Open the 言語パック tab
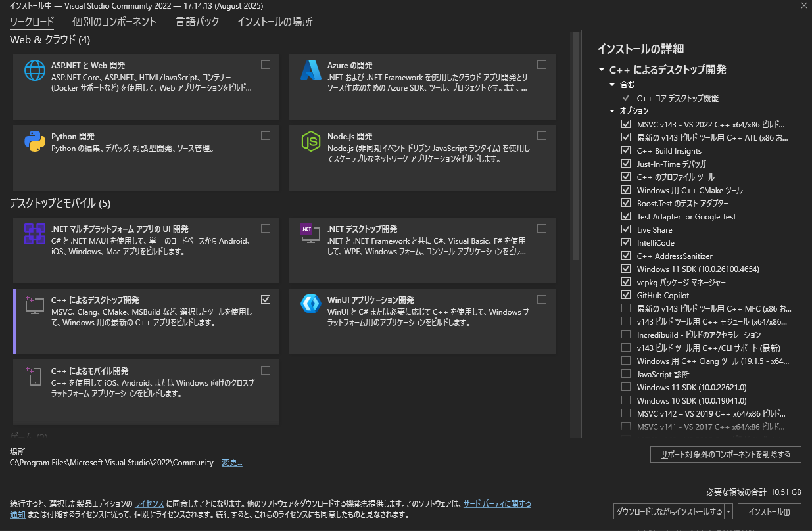The height and width of the screenshot is (531, 812). point(197,22)
